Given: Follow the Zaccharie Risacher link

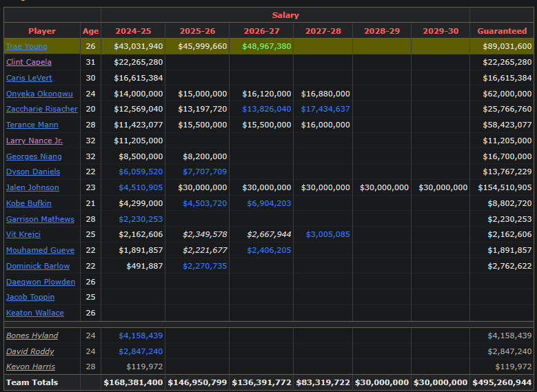Looking at the screenshot, I should click(42, 109).
